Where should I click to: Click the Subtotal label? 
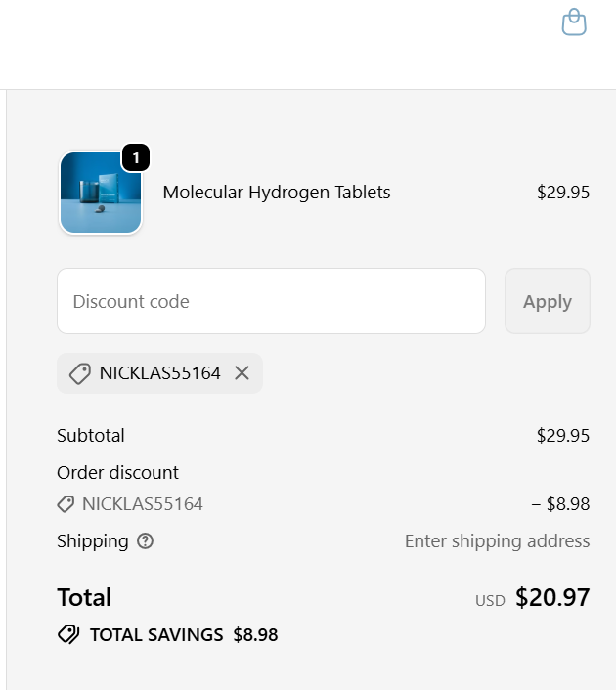(x=91, y=436)
